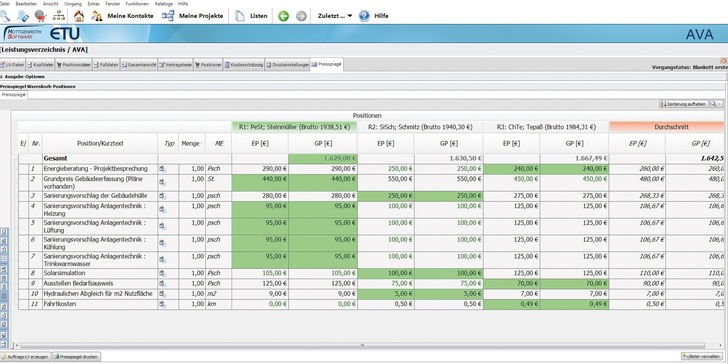728x364 pixels.
Task: Open the Listen toolbar item
Action: (251, 16)
